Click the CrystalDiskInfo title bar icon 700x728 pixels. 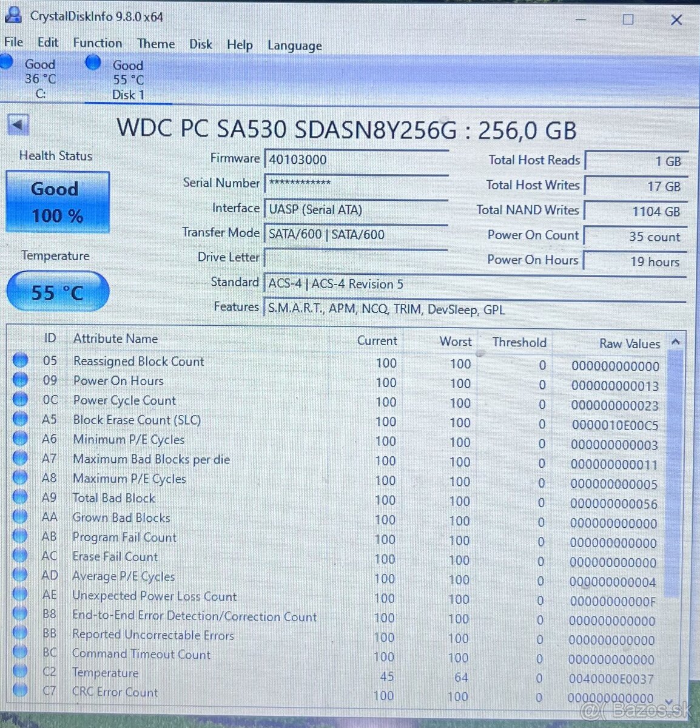(13, 15)
